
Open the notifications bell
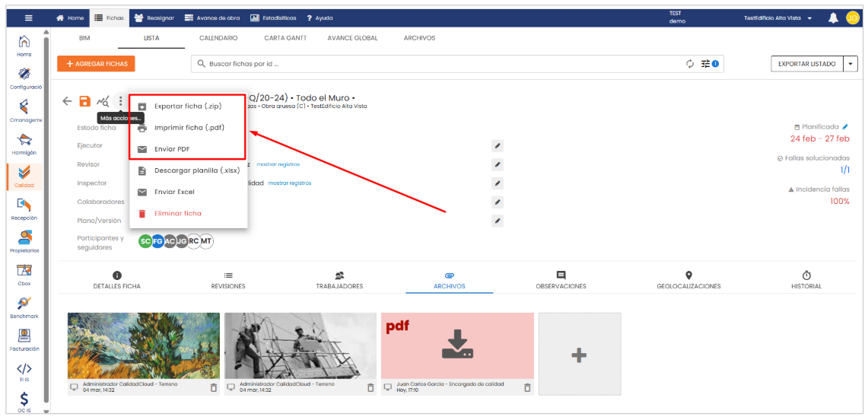tap(833, 18)
